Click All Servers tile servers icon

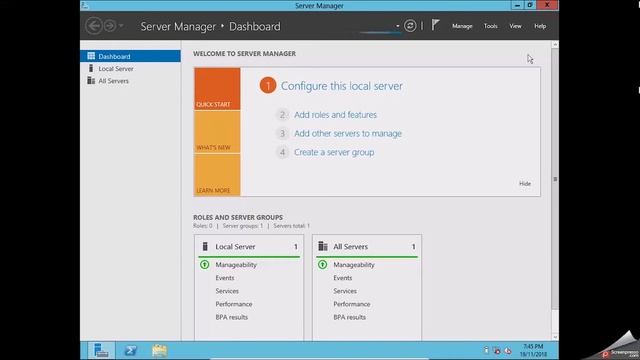pos(323,246)
